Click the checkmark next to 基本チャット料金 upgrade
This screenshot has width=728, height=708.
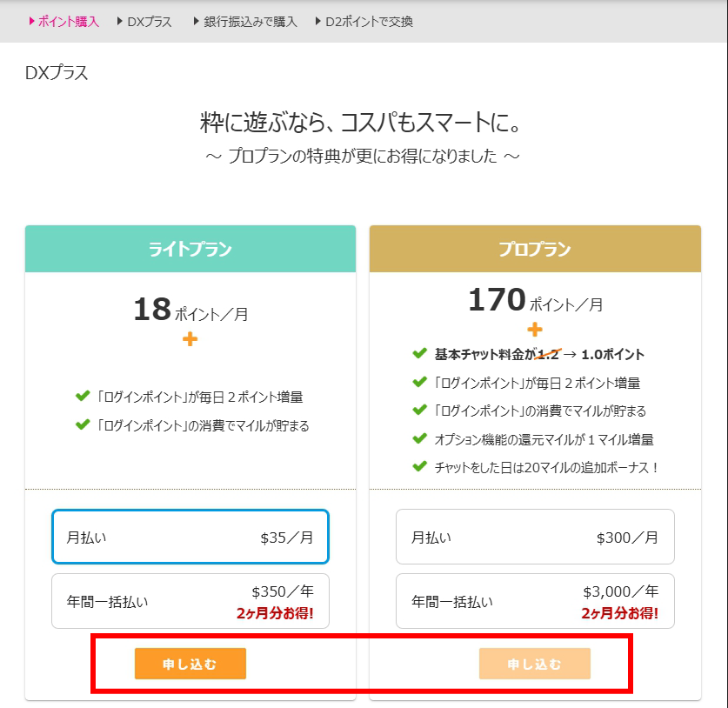pyautogui.click(x=419, y=355)
